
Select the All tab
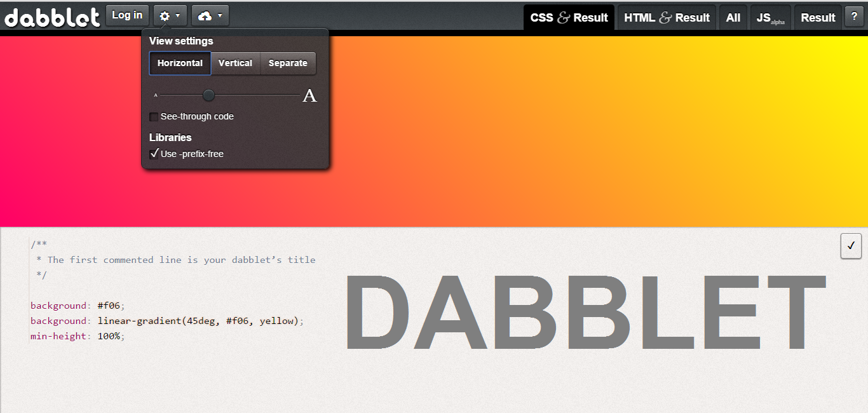733,18
